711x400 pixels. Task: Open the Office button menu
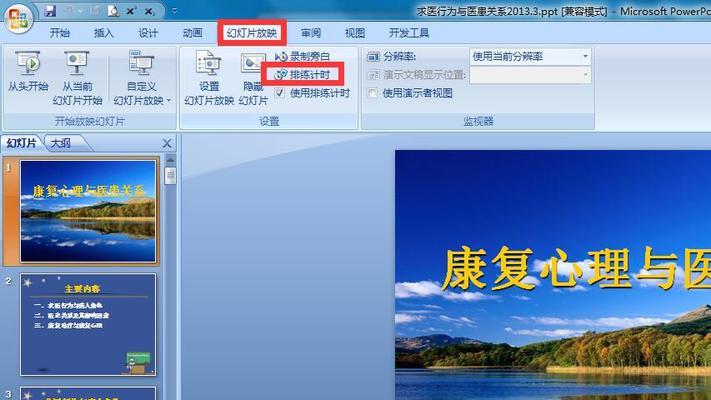18,19
